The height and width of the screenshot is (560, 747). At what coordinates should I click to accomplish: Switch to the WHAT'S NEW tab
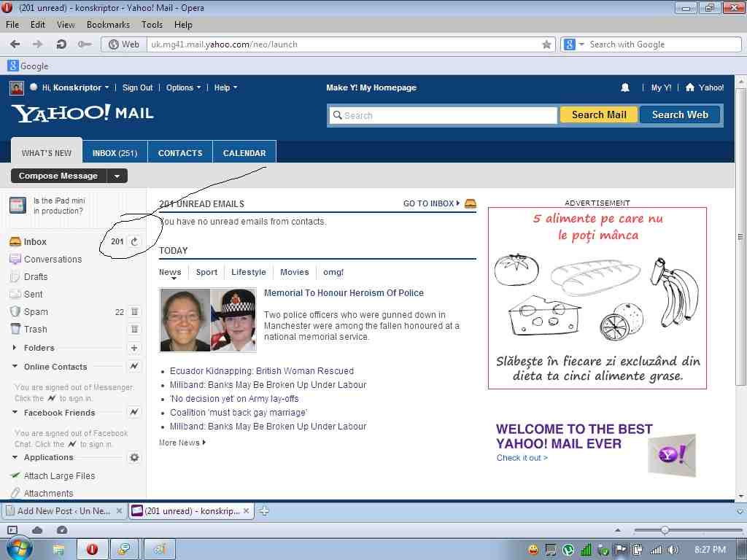47,153
